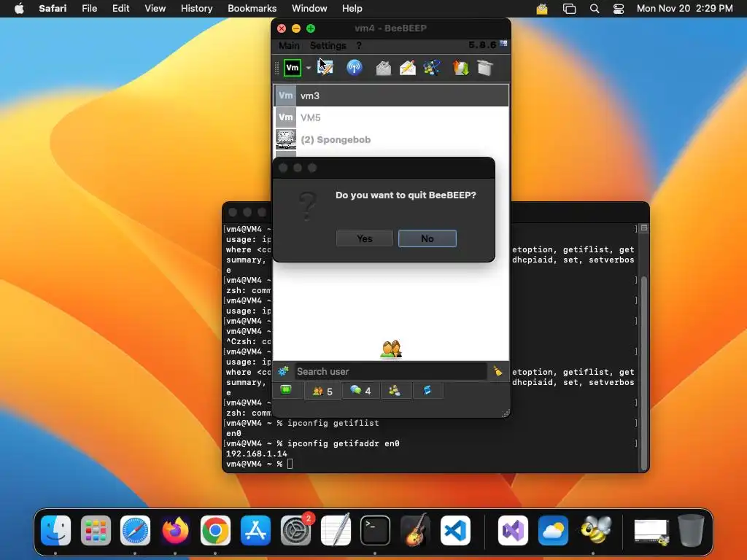Open the grey open-envelope message icon
The height and width of the screenshot is (560, 747).
[383, 68]
